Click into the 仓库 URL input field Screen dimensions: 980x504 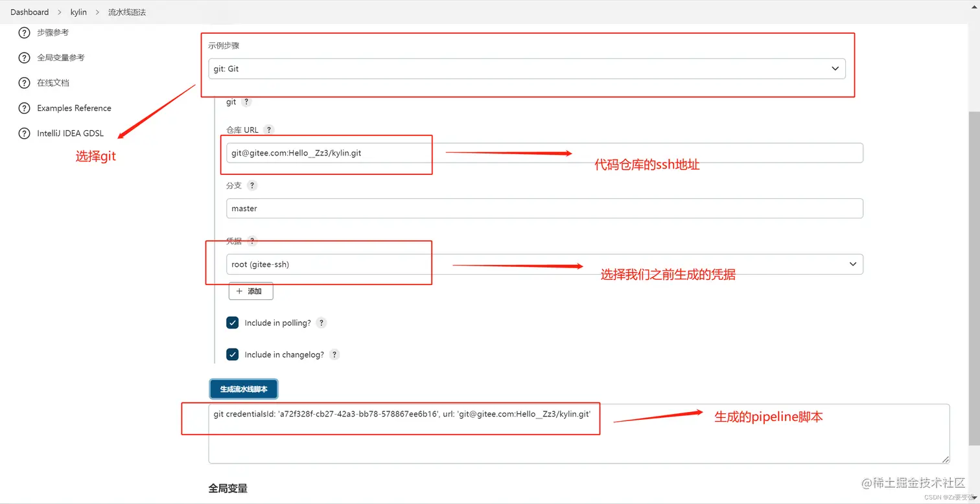[x=544, y=153]
